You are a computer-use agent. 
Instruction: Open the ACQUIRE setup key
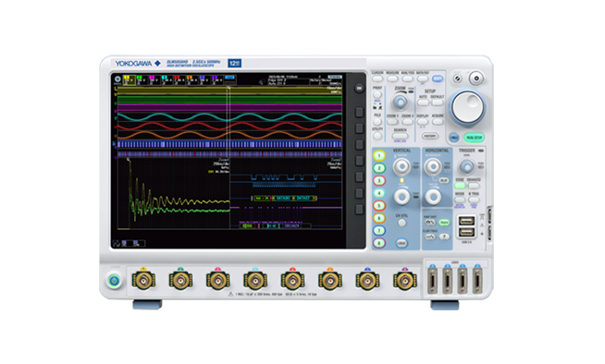[x=438, y=122]
